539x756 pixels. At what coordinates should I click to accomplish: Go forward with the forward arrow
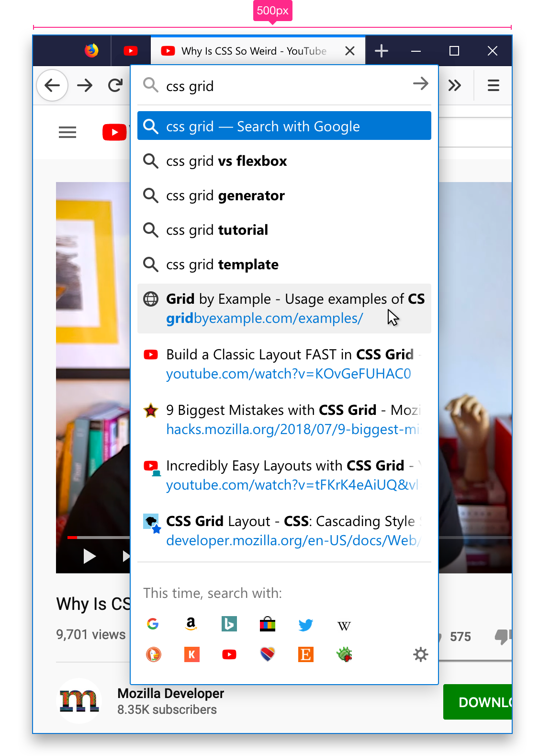(85, 86)
